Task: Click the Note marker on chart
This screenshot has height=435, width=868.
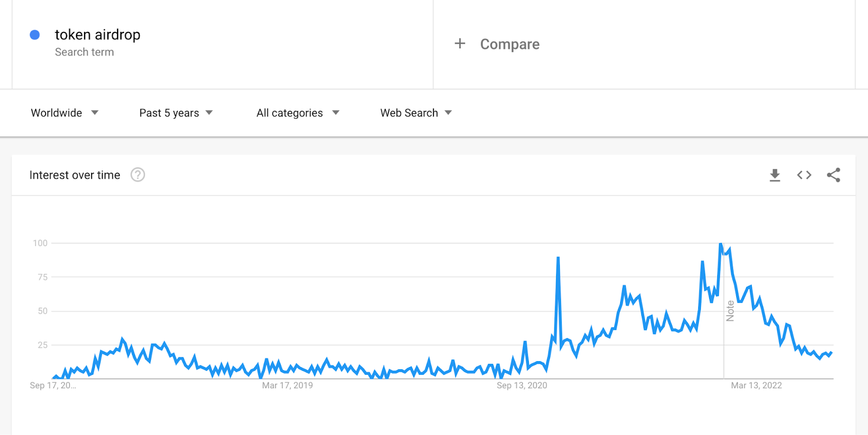Action: pyautogui.click(x=730, y=311)
